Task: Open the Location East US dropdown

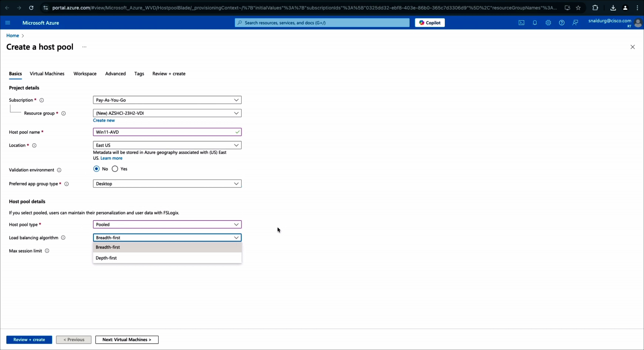Action: (167, 145)
